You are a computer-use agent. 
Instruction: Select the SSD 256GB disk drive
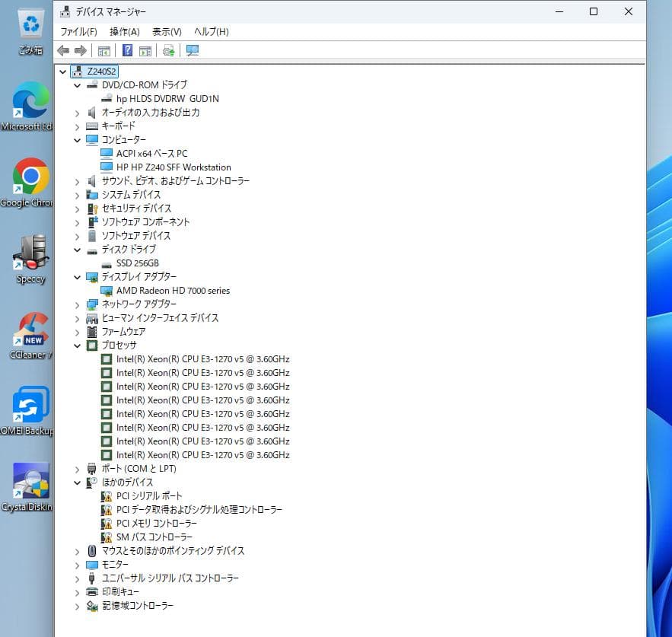[137, 263]
